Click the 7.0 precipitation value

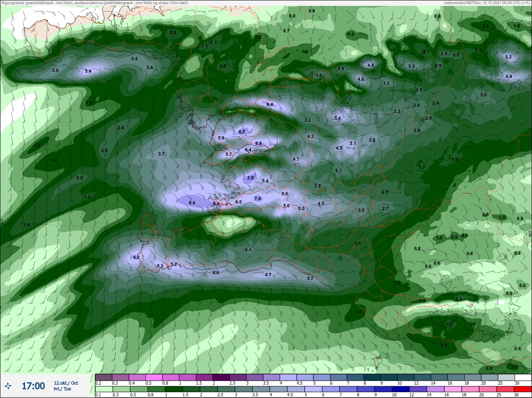pyautogui.click(x=258, y=199)
